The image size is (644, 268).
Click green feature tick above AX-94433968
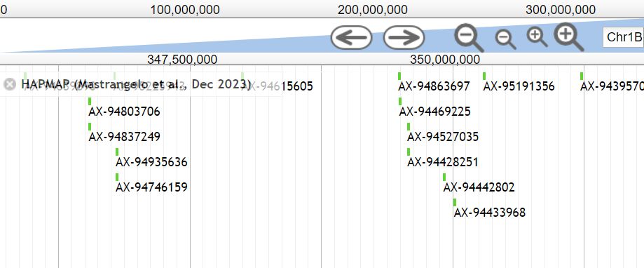(x=455, y=202)
